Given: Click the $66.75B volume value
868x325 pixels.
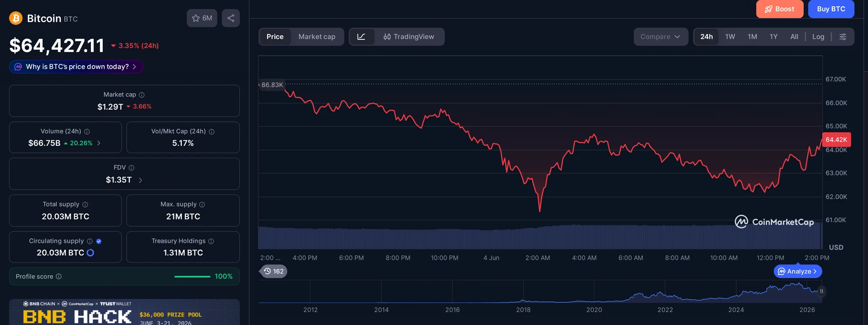Looking at the screenshot, I should point(44,143).
